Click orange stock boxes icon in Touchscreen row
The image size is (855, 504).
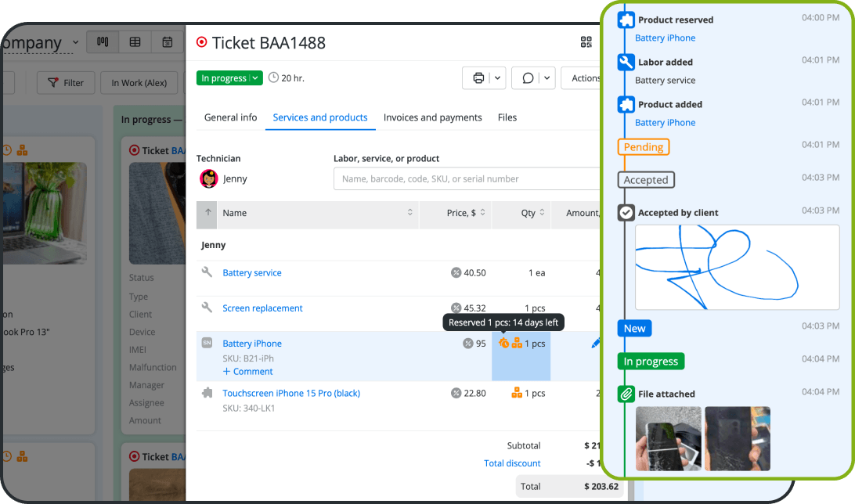[517, 393]
